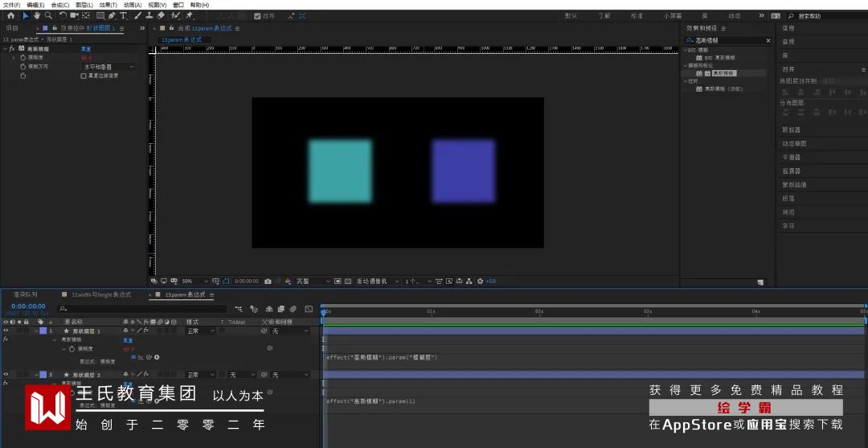
Task: Toggle blur direction stopwatch in Effect Controls
Action: [x=23, y=67]
